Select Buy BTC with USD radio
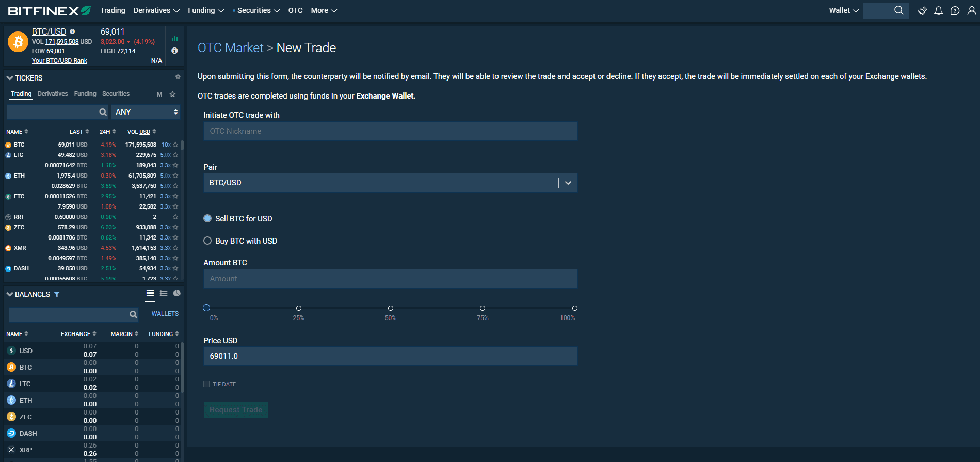 click(x=207, y=241)
